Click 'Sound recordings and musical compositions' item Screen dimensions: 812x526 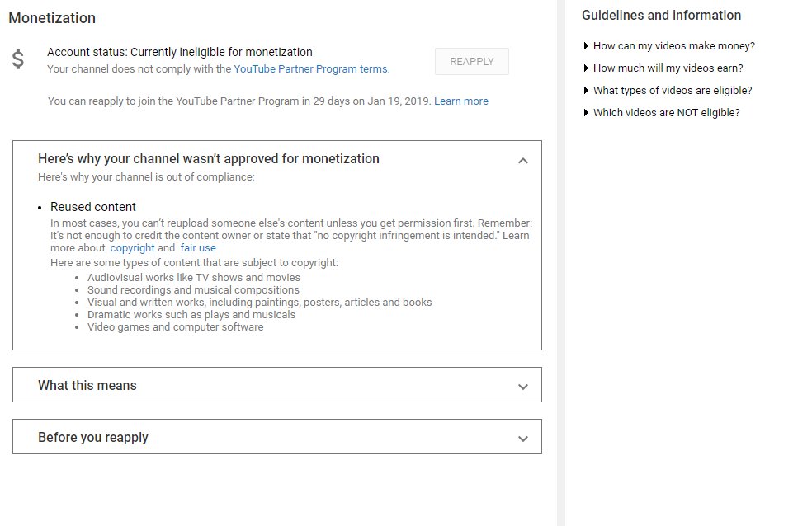[193, 289]
